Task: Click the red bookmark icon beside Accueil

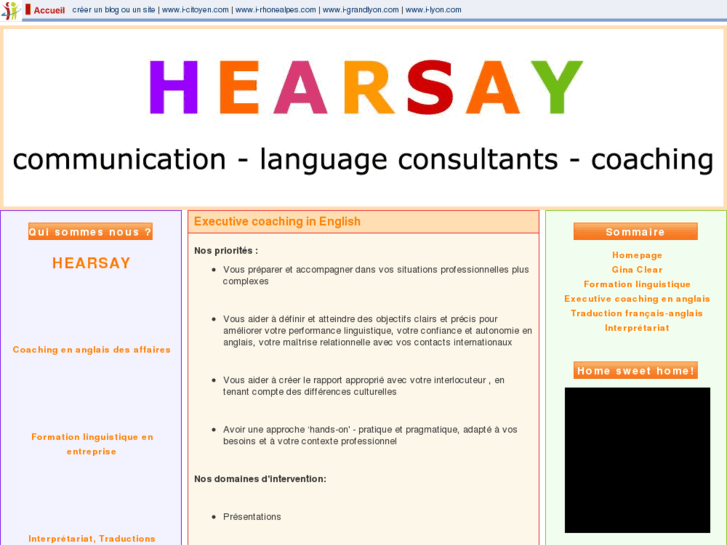Action: (x=28, y=10)
